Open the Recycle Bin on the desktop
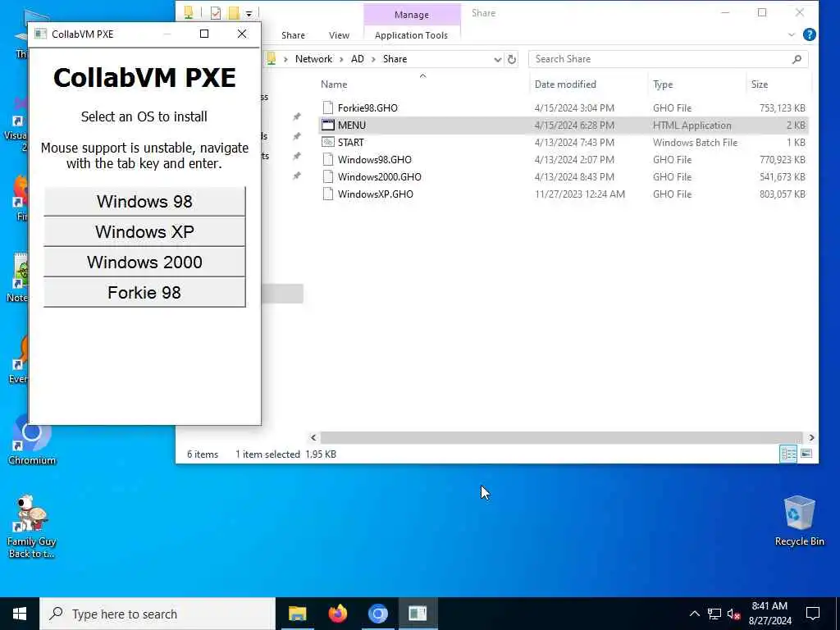Screen dimensions: 840x630 pos(799,520)
